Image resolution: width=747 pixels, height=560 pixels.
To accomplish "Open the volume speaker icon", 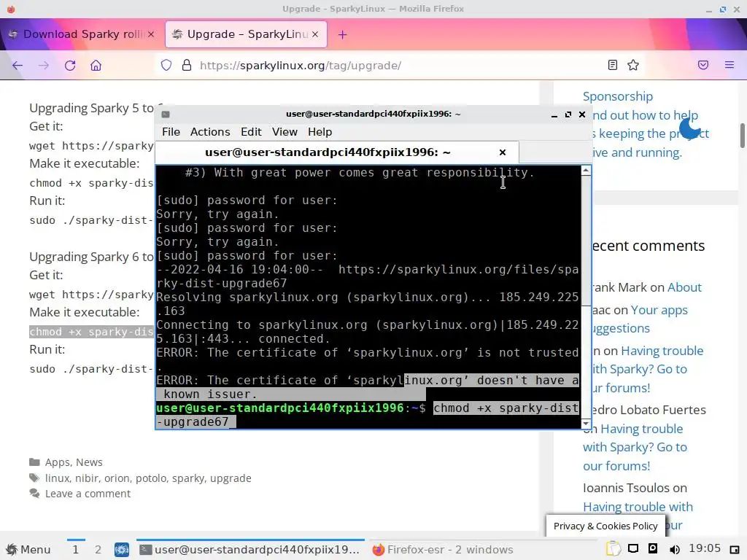I will coord(675,549).
